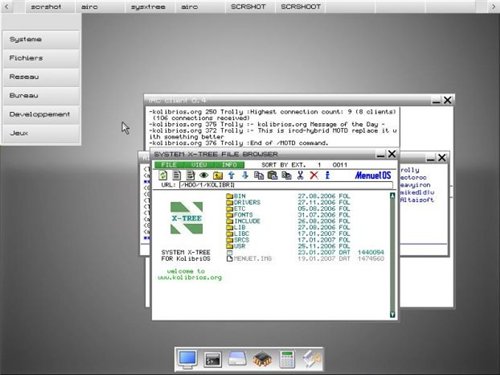Click the right arrow on the taskbar
The image size is (500, 375).
pos(493,7)
